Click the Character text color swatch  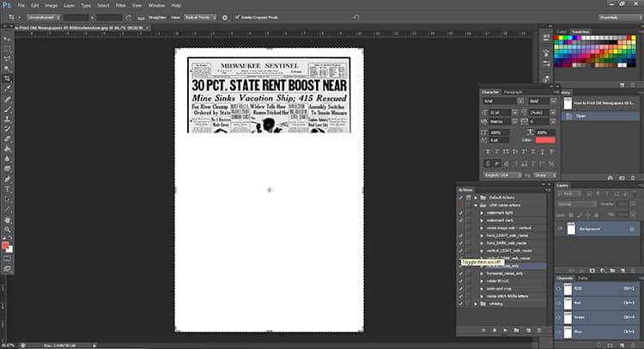545,140
